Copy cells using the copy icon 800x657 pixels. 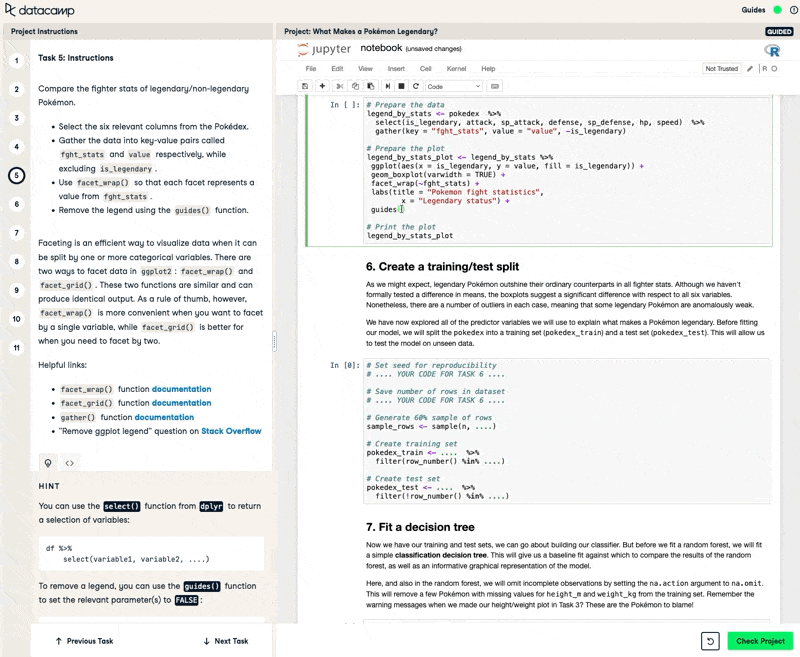[355, 86]
